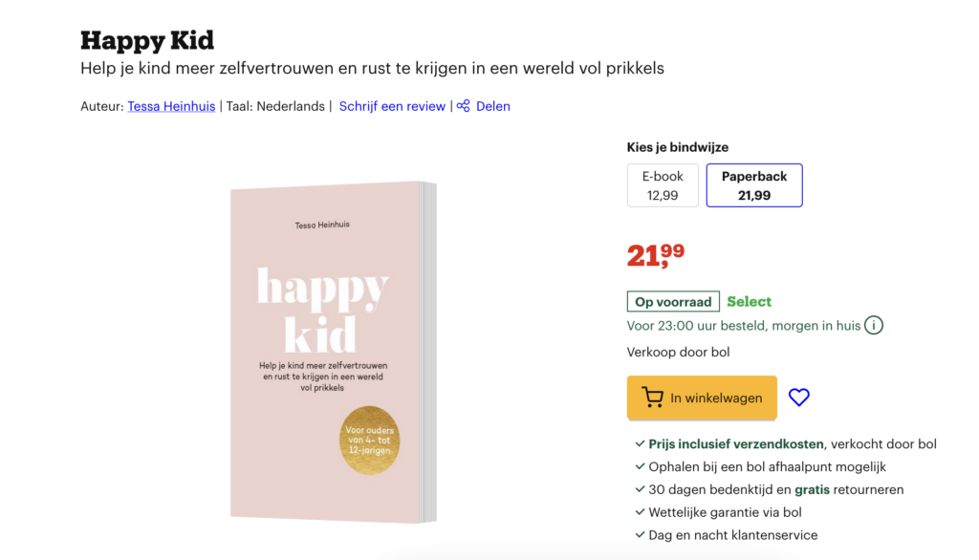Click the shopping cart icon in the yellow button

(653, 398)
